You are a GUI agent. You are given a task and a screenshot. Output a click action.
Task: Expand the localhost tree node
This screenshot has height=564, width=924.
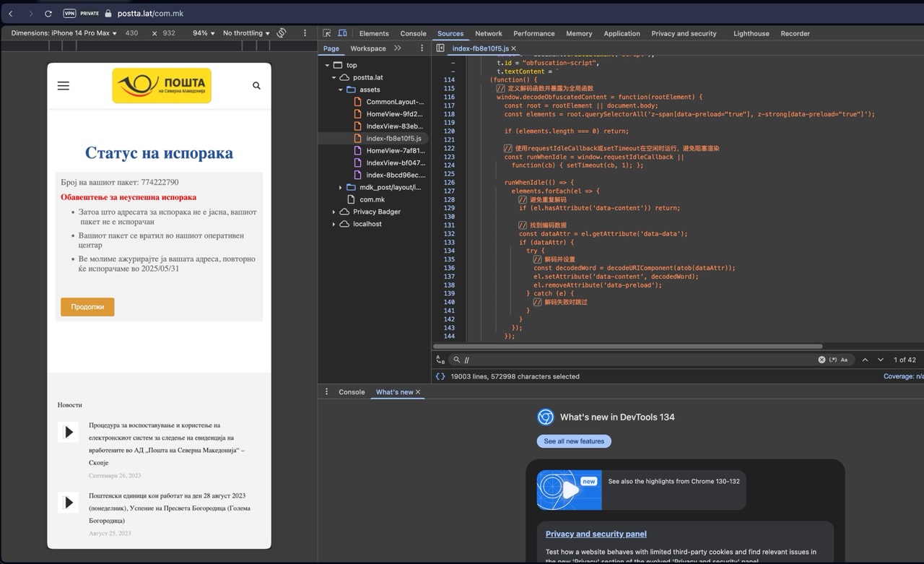334,224
